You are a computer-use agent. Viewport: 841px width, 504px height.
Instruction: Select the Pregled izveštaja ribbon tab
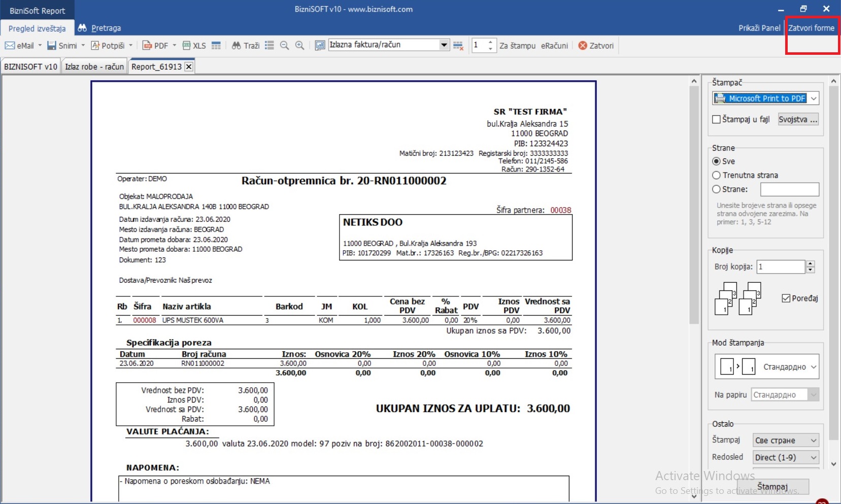pos(37,28)
